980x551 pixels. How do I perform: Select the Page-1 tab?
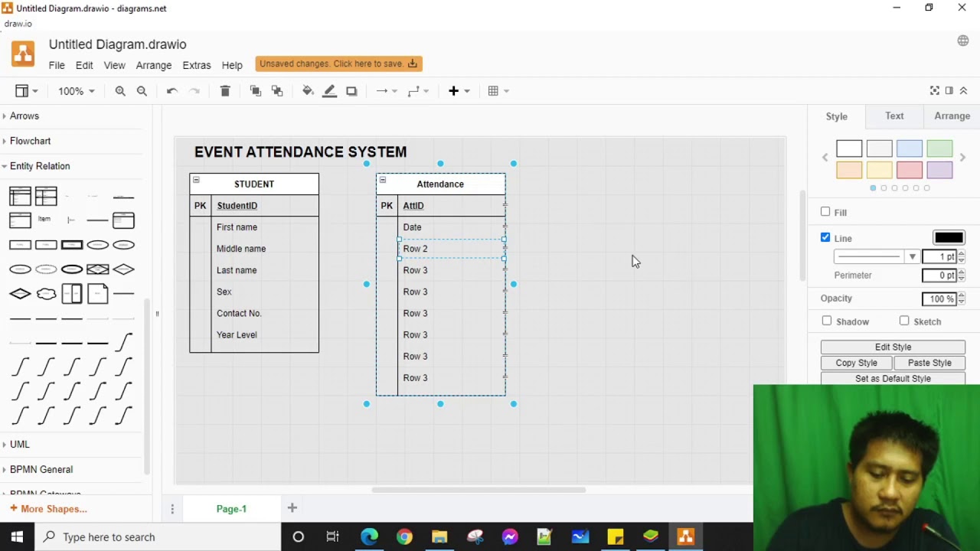[231, 509]
